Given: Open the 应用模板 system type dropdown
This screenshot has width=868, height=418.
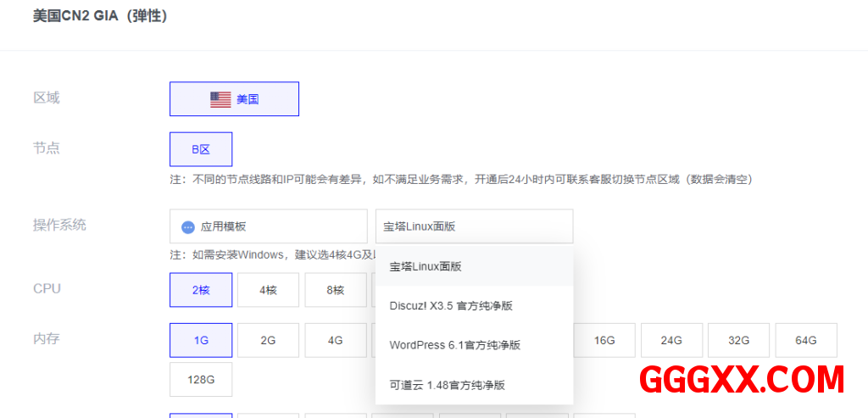Looking at the screenshot, I should (268, 227).
